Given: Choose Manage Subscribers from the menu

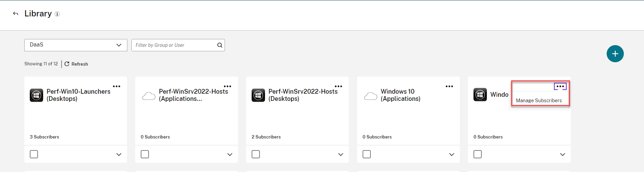Looking at the screenshot, I should pyautogui.click(x=539, y=101).
